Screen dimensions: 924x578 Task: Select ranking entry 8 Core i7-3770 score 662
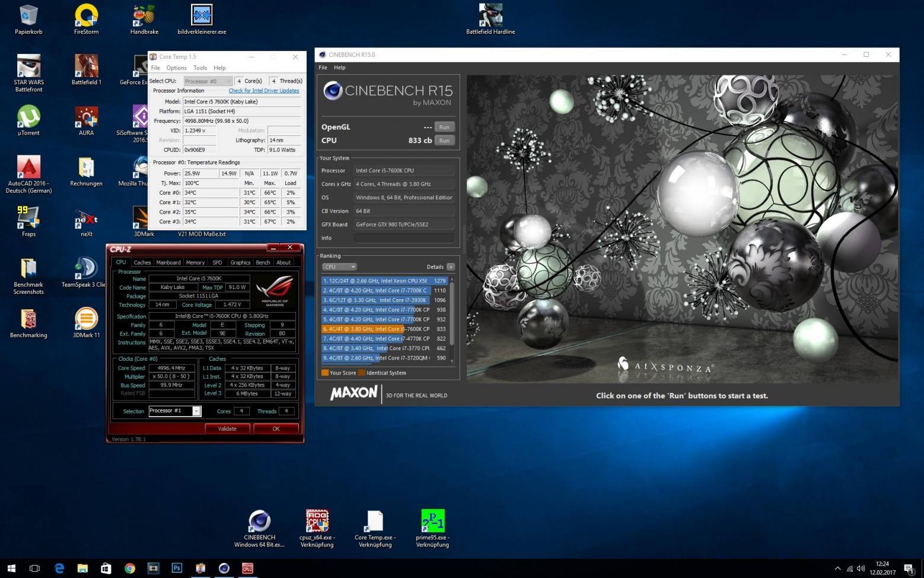pyautogui.click(x=384, y=348)
